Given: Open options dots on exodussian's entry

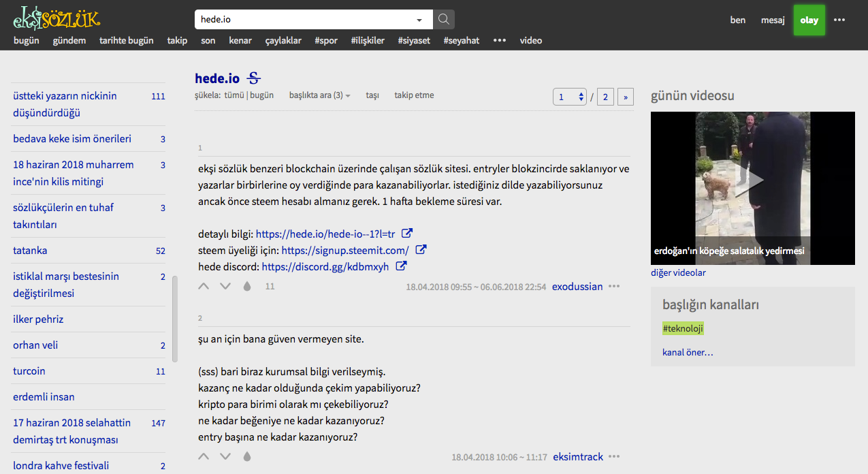Looking at the screenshot, I should pos(615,286).
